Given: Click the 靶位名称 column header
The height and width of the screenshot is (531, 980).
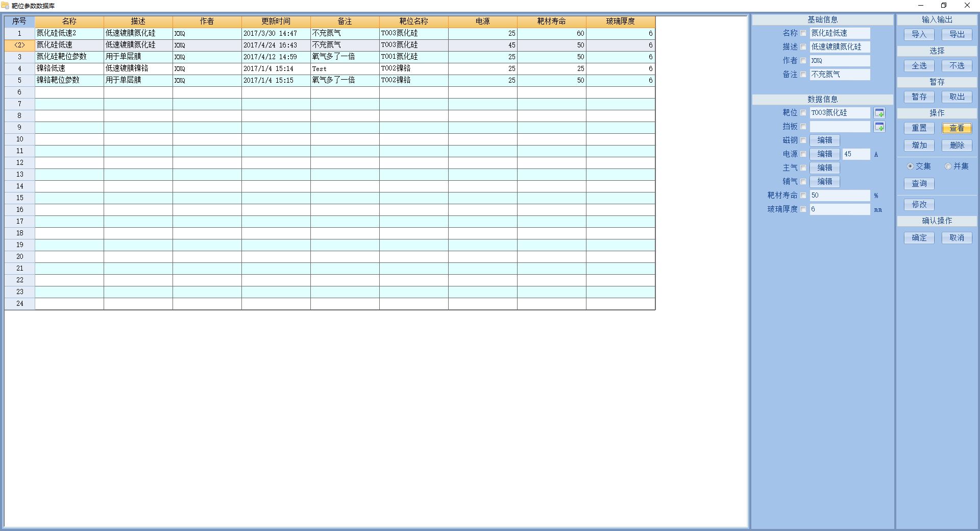Looking at the screenshot, I should pos(414,21).
